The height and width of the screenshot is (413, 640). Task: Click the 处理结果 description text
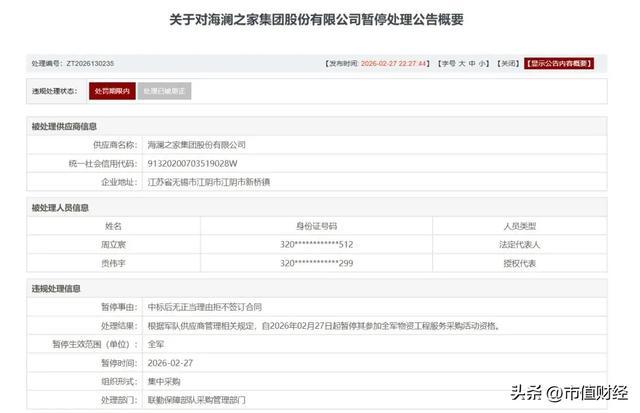pos(324,326)
